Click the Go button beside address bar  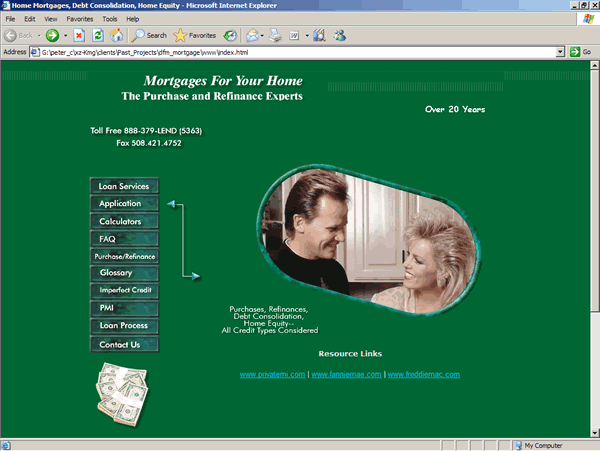[x=581, y=52]
